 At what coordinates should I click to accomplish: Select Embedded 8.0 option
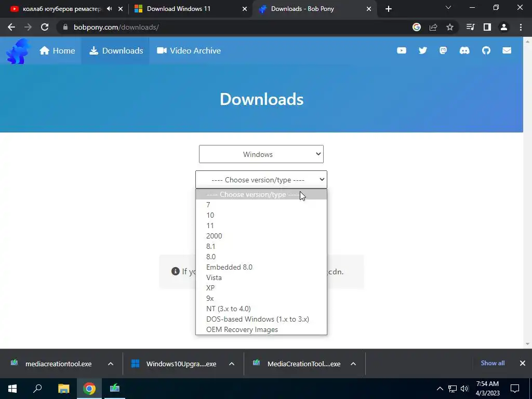pyautogui.click(x=261, y=267)
